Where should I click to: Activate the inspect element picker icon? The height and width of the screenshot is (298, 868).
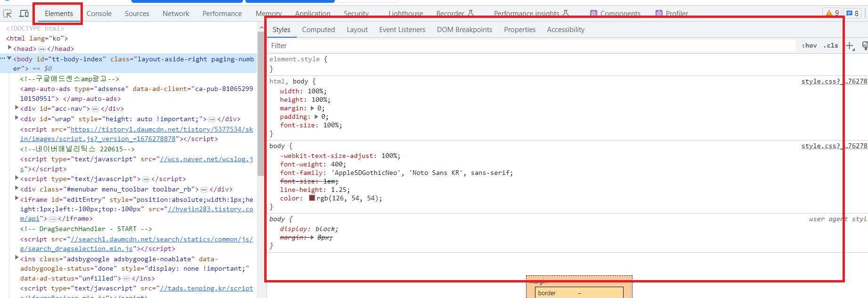pos(8,14)
